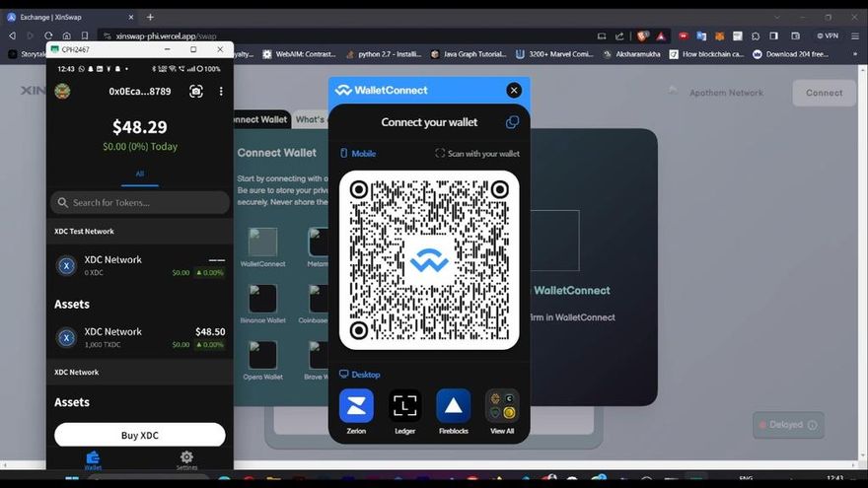
Task: Focus the Search for Tokens field
Action: 139,202
